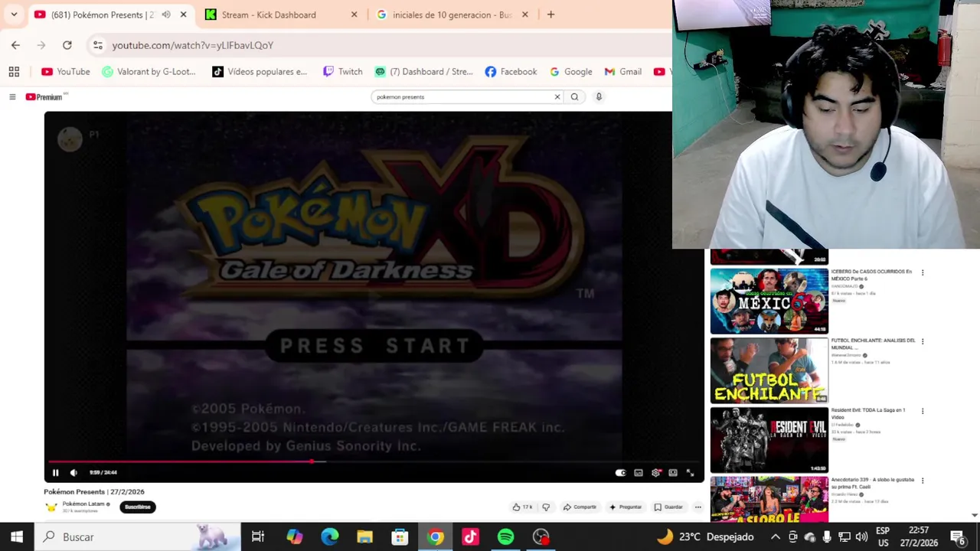Screen dimensions: 980x551
Task: Go to YouTube Premium home logo
Action: tap(44, 97)
